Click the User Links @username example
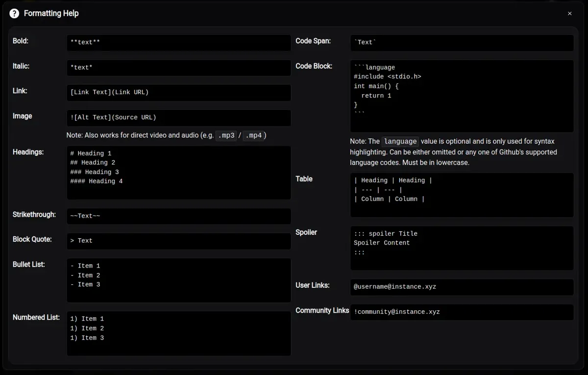588x375 pixels. point(462,287)
